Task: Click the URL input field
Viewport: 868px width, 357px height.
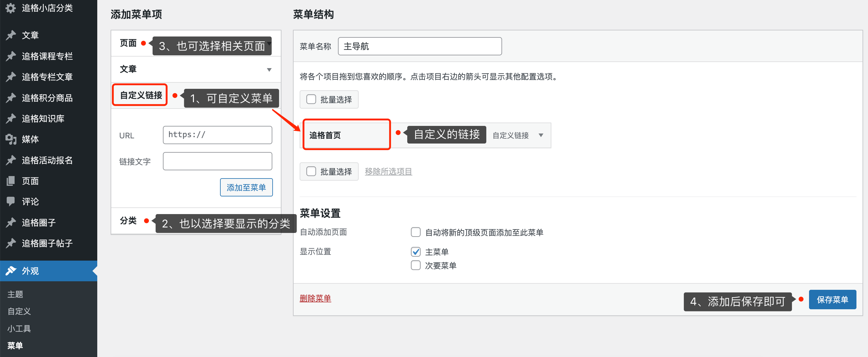Action: pyautogui.click(x=217, y=135)
